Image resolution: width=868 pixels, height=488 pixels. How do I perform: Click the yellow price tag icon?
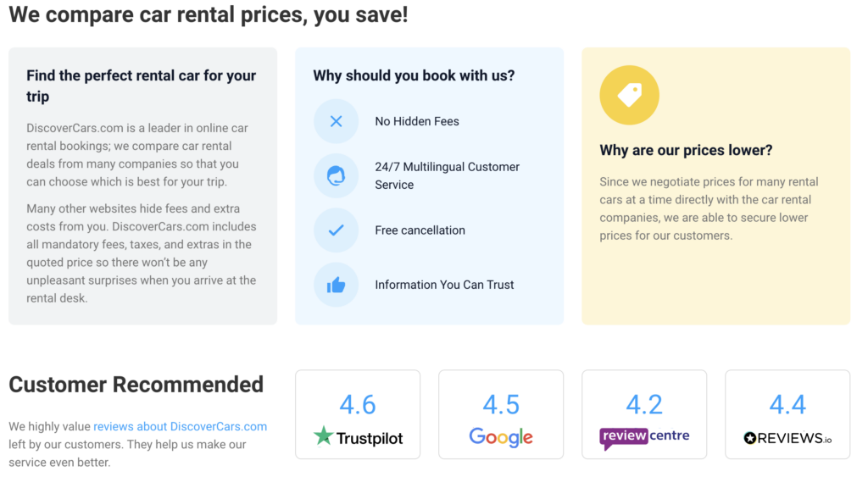630,95
